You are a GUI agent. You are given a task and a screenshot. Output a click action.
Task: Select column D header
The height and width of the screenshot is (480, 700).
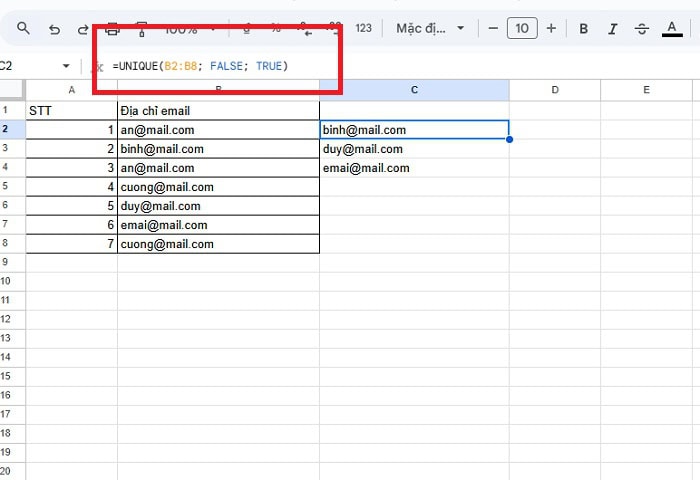point(555,90)
